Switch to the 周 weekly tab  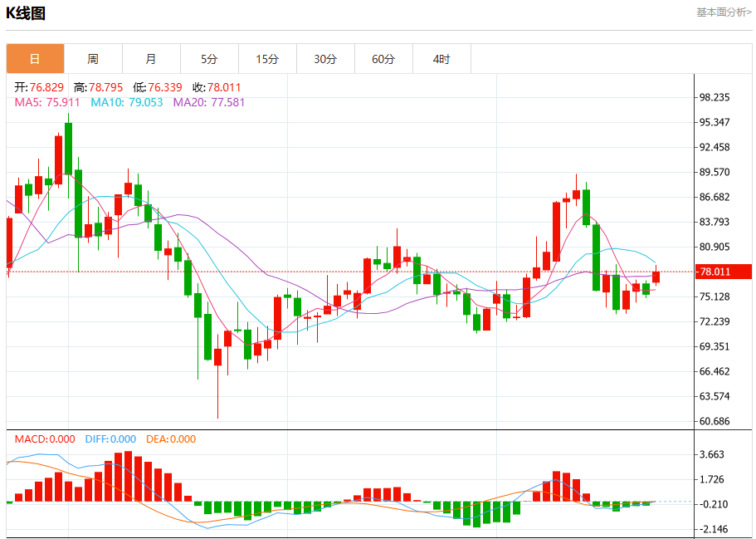coord(93,59)
